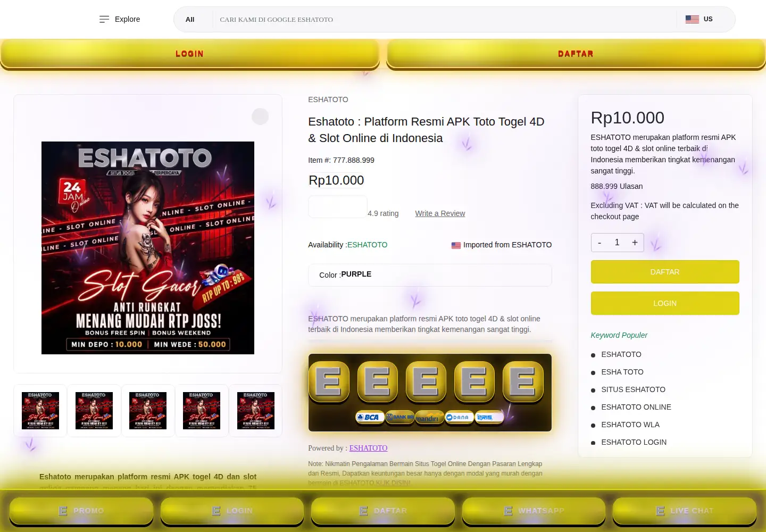
Task: Increase quantity with plus button
Action: tap(635, 243)
